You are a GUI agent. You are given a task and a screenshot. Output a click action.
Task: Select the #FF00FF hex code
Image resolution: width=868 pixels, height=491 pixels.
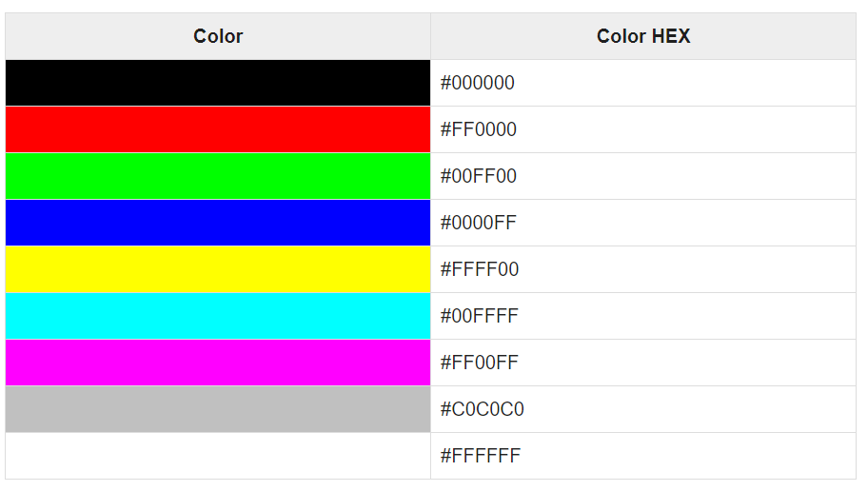coord(480,363)
